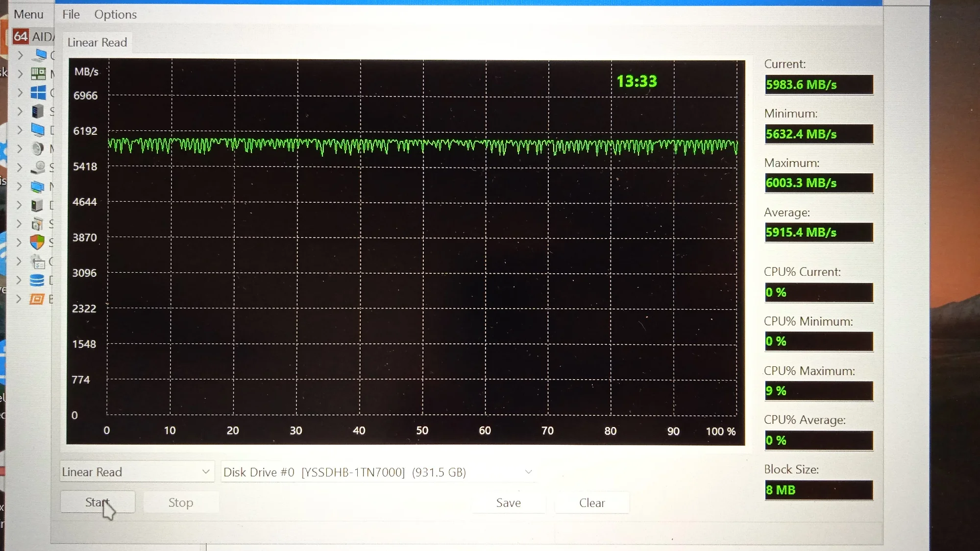Click the Save button
This screenshot has width=980, height=551.
(508, 503)
